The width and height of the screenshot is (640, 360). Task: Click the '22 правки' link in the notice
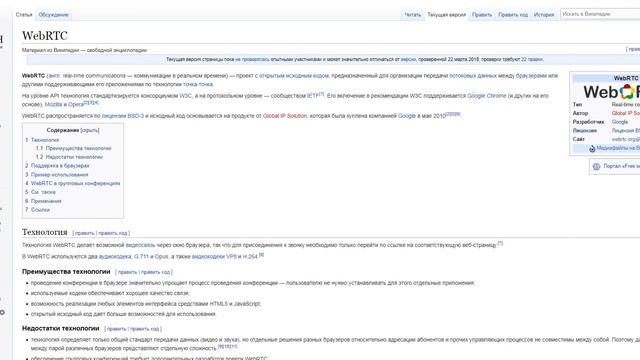coord(531,60)
